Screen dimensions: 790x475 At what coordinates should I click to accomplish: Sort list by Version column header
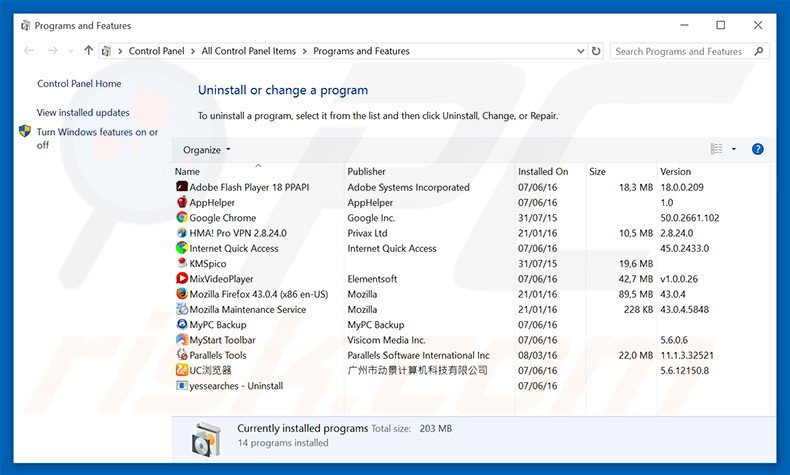coord(676,171)
